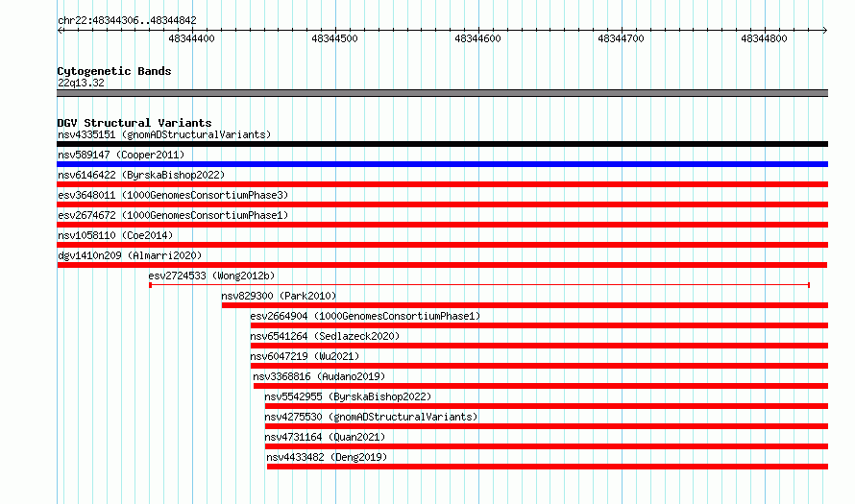855x504 pixels.
Task: Open the nsv589147 (Cooper2011) label
Action: 121,155
